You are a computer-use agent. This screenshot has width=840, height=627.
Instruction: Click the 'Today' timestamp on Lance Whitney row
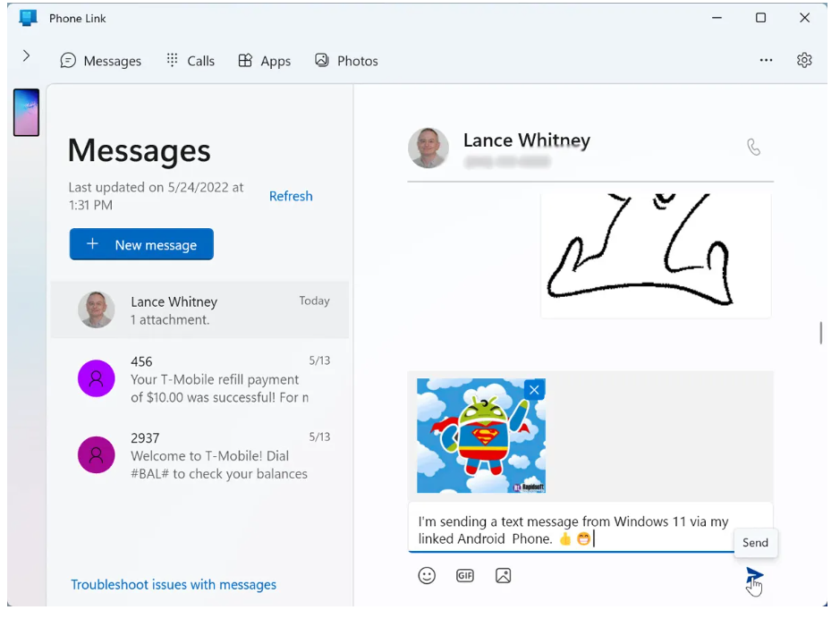tap(315, 301)
